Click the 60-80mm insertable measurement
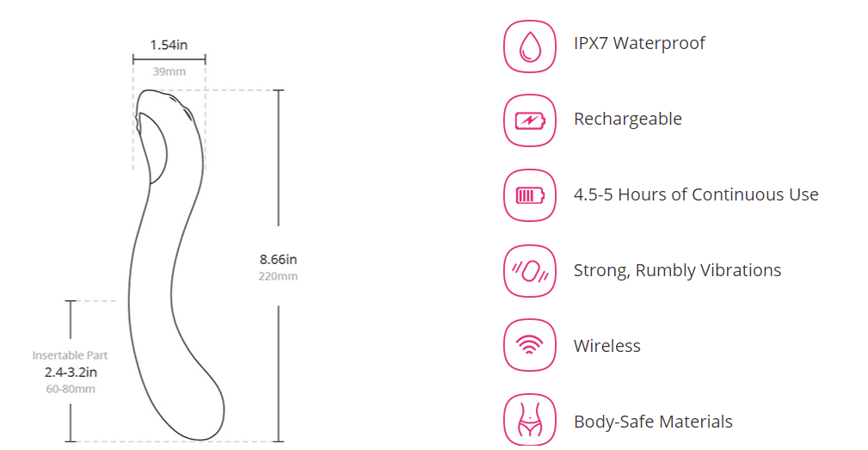The image size is (868, 450). pyautogui.click(x=71, y=389)
